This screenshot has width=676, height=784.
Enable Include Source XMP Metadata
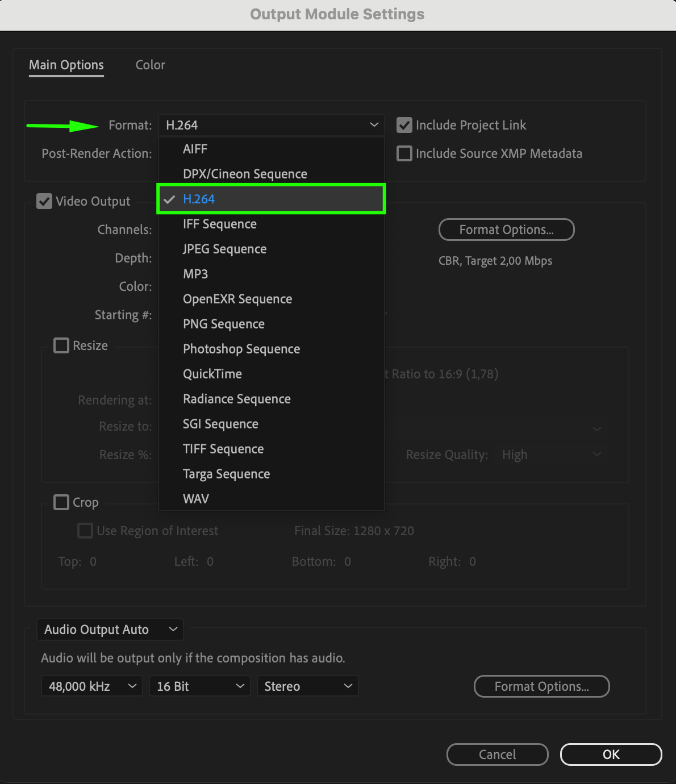[404, 153]
